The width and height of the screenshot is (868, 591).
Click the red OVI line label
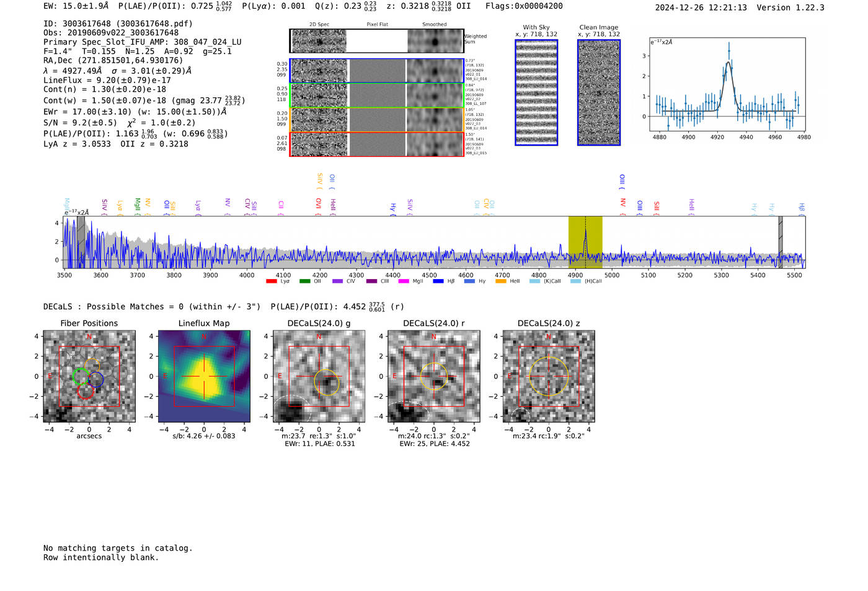(x=319, y=207)
